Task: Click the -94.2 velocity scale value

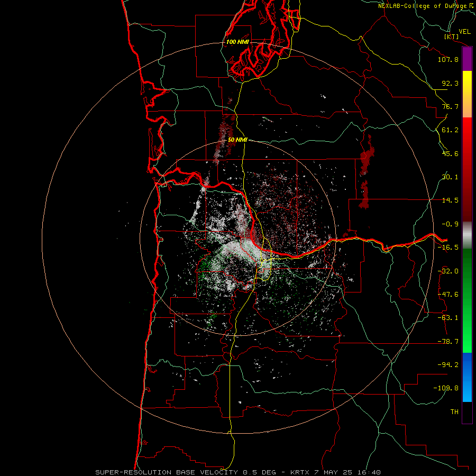Action: tap(448, 364)
